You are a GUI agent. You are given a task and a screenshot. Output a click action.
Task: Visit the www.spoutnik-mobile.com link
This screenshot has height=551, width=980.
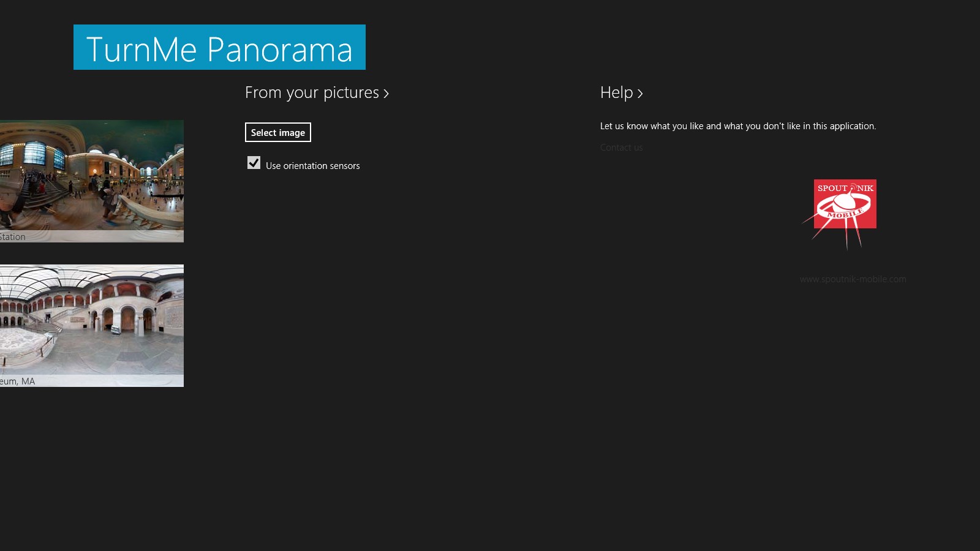coord(853,279)
